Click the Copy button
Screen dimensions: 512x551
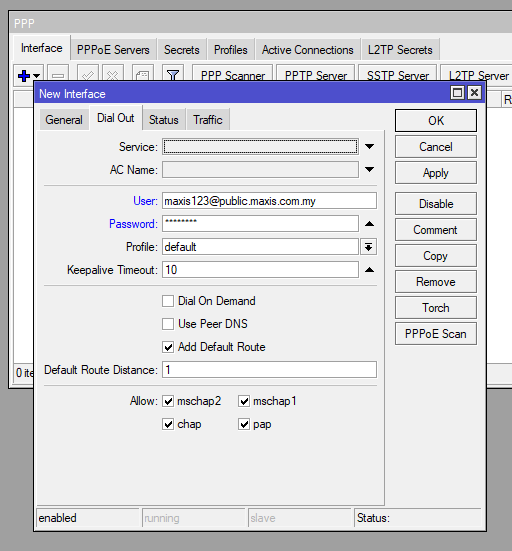[x=436, y=255]
